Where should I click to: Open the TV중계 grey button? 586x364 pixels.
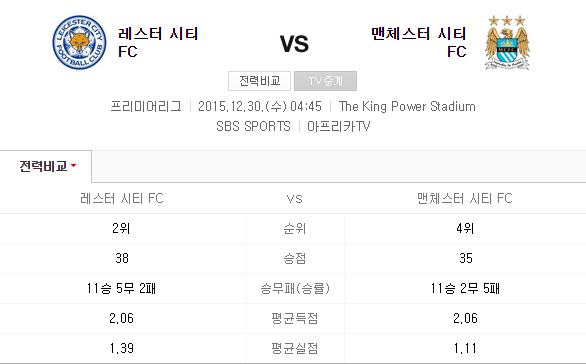coord(326,81)
